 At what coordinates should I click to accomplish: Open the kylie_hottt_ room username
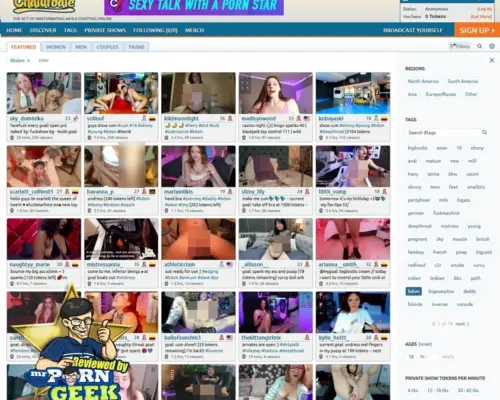tap(333, 338)
